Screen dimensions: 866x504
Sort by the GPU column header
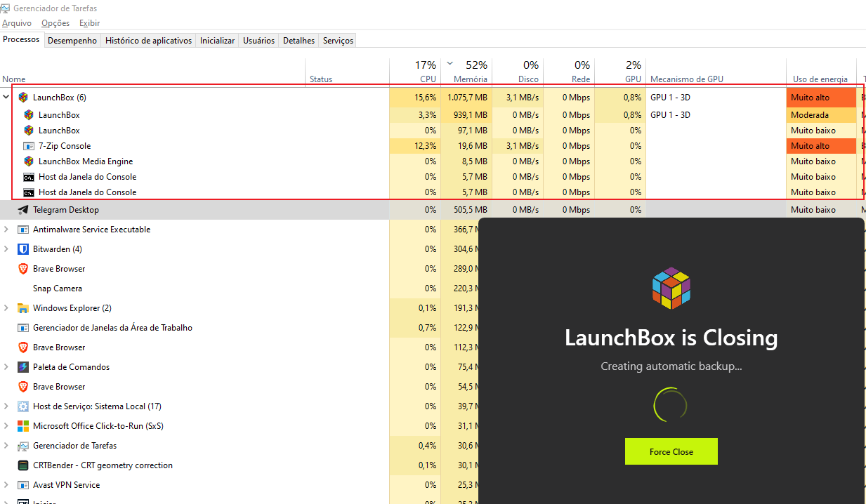620,72
